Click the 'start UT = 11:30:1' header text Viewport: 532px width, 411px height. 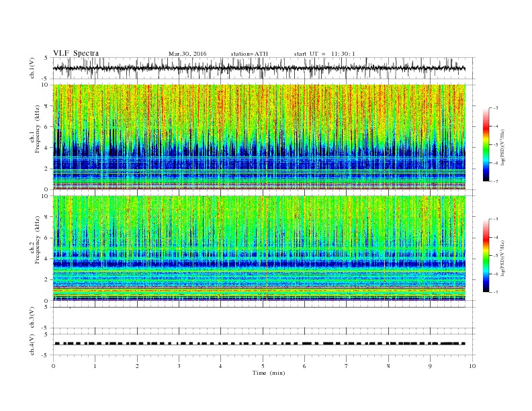pyautogui.click(x=324, y=54)
